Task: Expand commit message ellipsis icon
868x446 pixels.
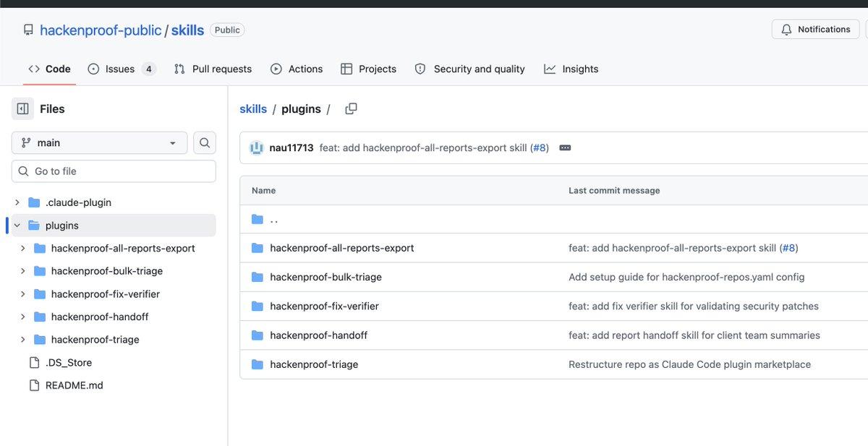Action: pos(566,147)
